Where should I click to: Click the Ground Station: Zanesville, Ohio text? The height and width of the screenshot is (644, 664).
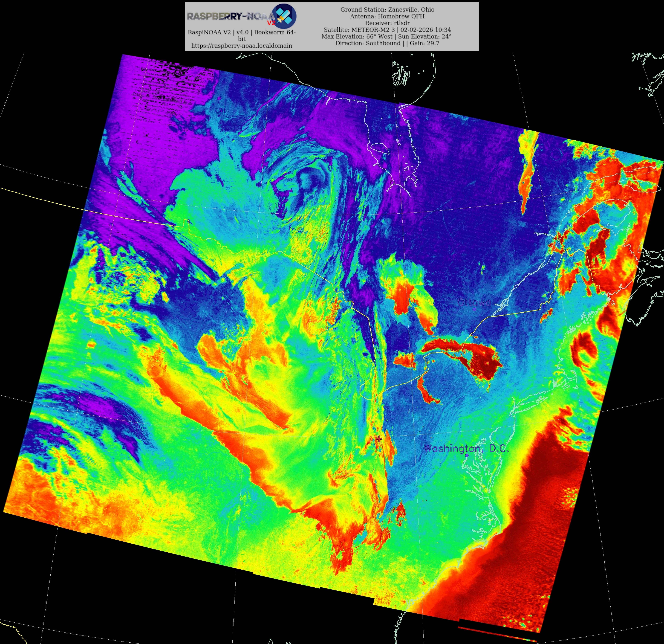pyautogui.click(x=387, y=10)
